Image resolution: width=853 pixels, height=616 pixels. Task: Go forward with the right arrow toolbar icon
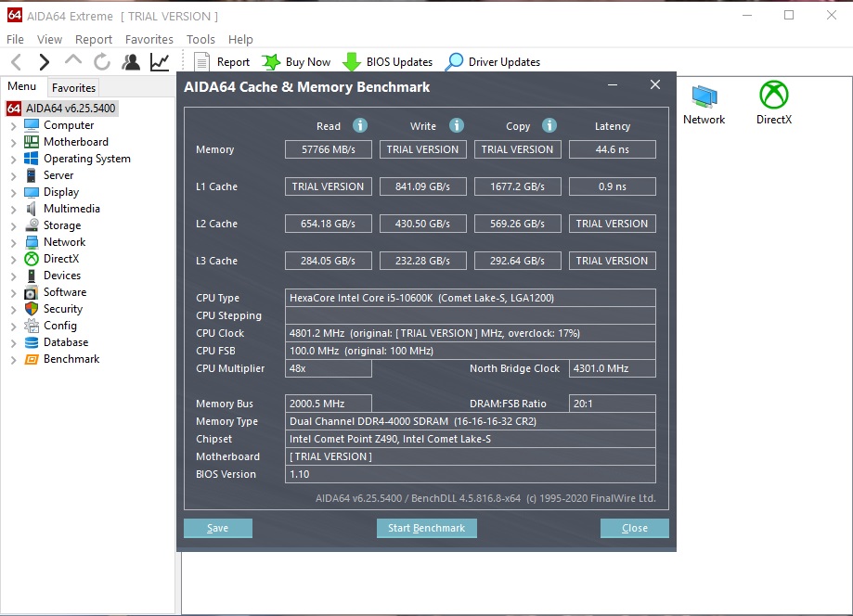[44, 62]
